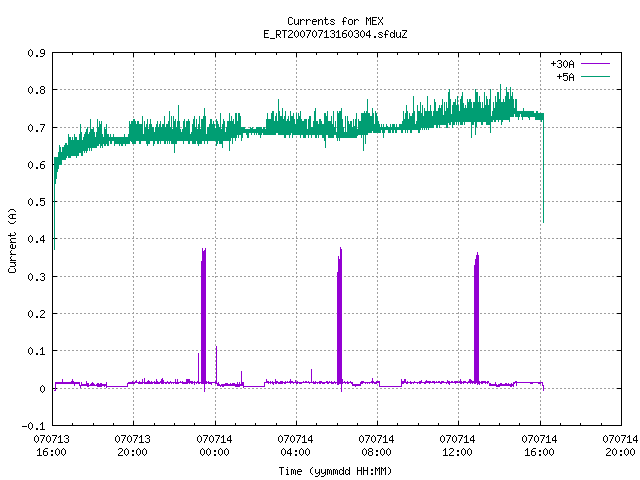Click the x-axis tick 070714 12:00
Viewport: 640px width, 480px height.
pyautogui.click(x=458, y=446)
